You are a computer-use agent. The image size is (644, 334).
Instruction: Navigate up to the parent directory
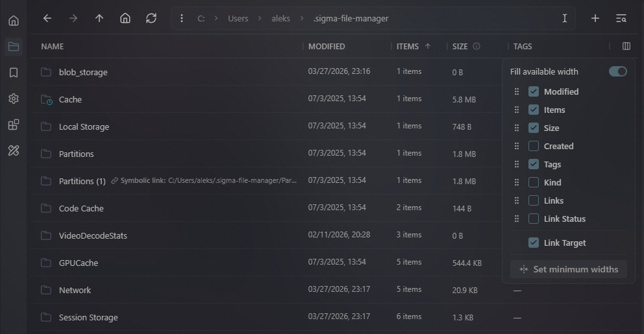tap(99, 18)
